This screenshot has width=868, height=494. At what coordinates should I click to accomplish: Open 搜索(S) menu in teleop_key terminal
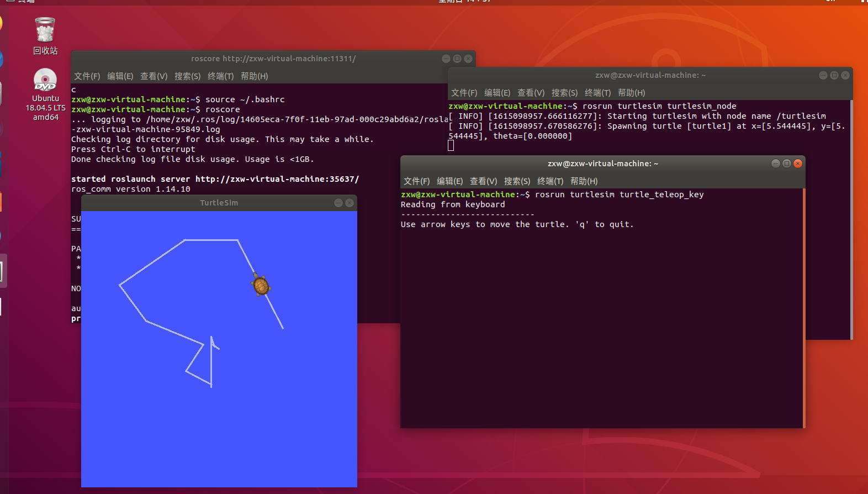pos(517,181)
